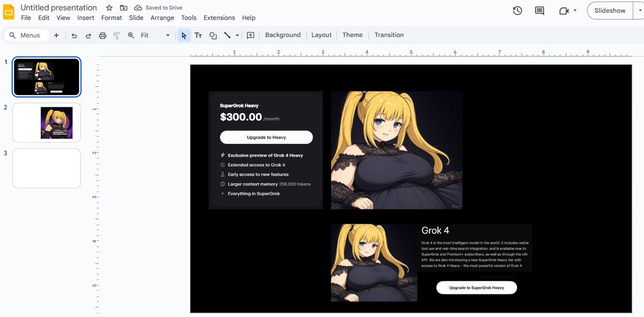Screen dimensions: 644x317
Task: Open version history
Action: tap(517, 10)
